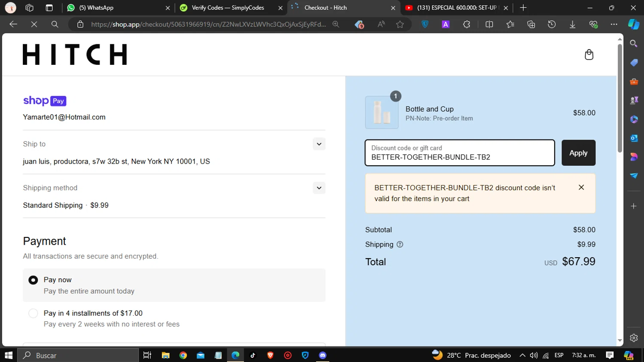This screenshot has height=362, width=644.
Task: Expand the Shipping method section
Action: pyautogui.click(x=319, y=188)
